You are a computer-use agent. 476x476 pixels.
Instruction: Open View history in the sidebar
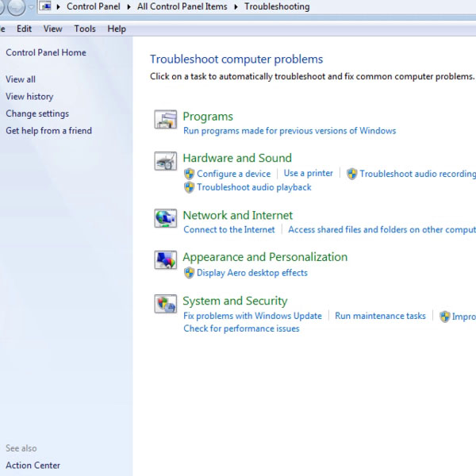point(29,97)
